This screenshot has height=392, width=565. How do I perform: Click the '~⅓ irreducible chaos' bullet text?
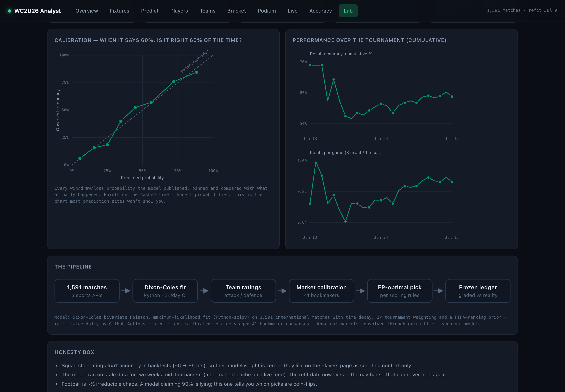click(189, 384)
